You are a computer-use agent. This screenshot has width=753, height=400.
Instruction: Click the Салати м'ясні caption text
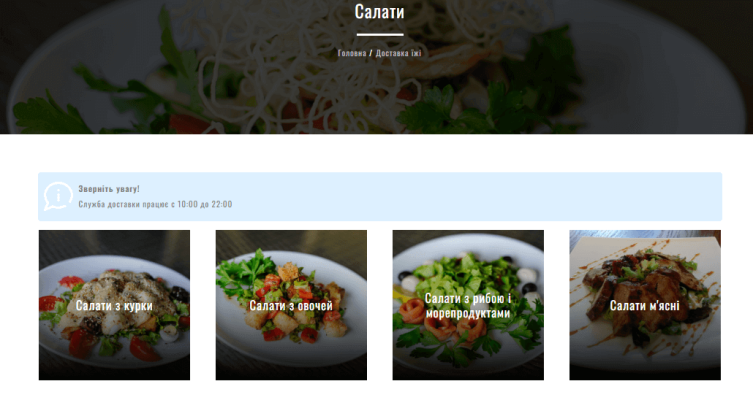[x=644, y=305]
